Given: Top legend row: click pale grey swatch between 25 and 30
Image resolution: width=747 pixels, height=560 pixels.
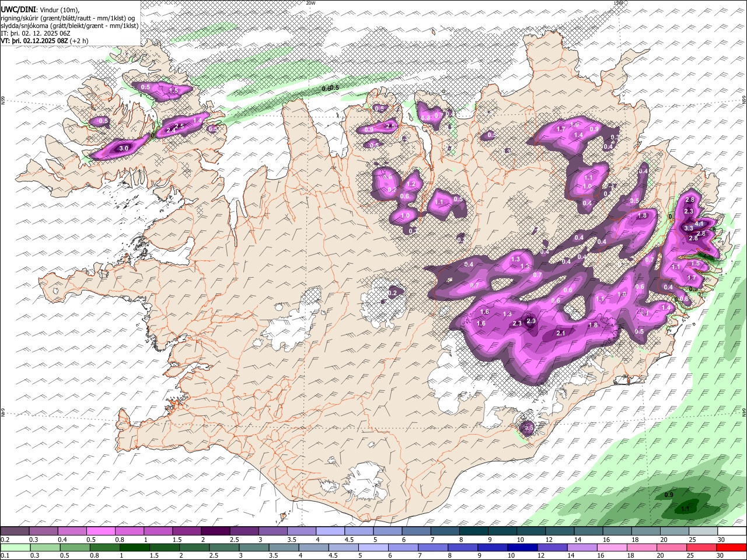Looking at the screenshot, I should 704,531.
